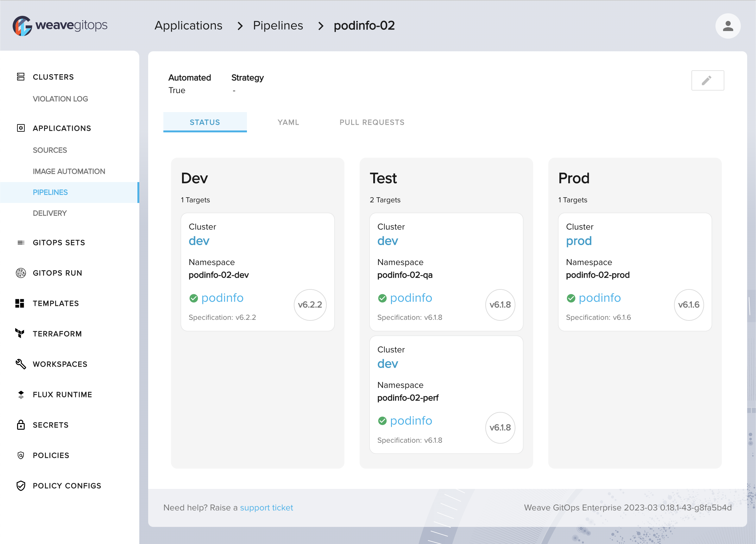This screenshot has width=756, height=544.
Task: Click the '2 Targets' label under Test
Action: coord(385,200)
